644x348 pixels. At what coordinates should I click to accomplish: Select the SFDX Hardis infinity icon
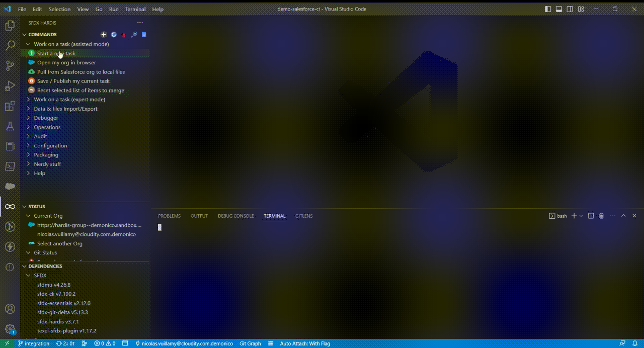[x=10, y=206]
